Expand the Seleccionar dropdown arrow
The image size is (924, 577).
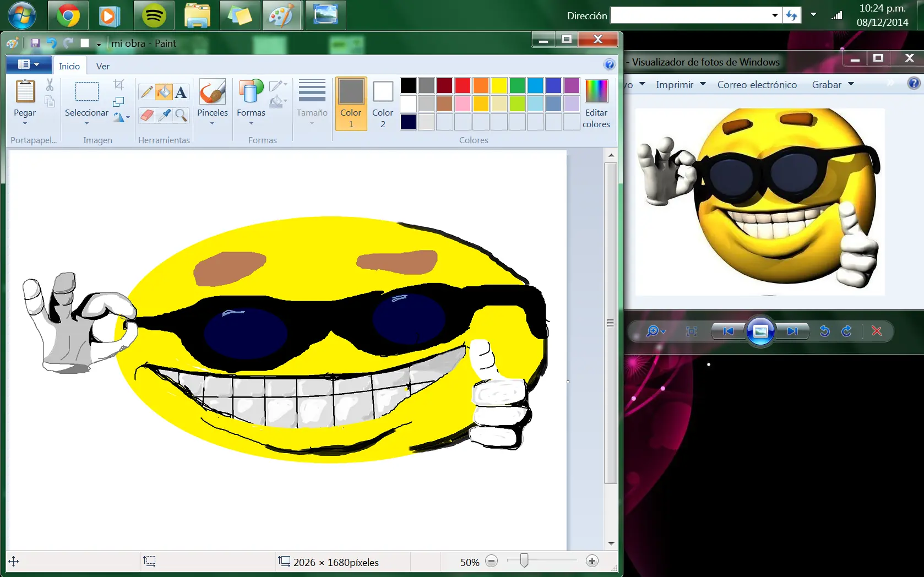(x=86, y=123)
